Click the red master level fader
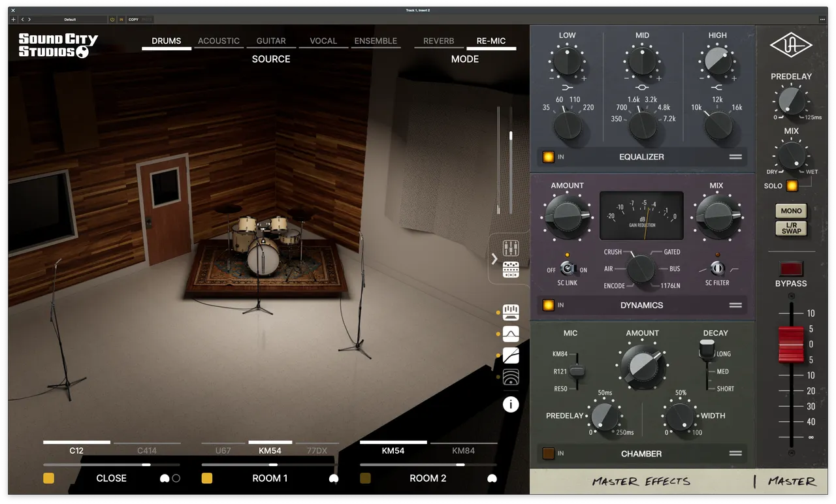 tap(791, 345)
